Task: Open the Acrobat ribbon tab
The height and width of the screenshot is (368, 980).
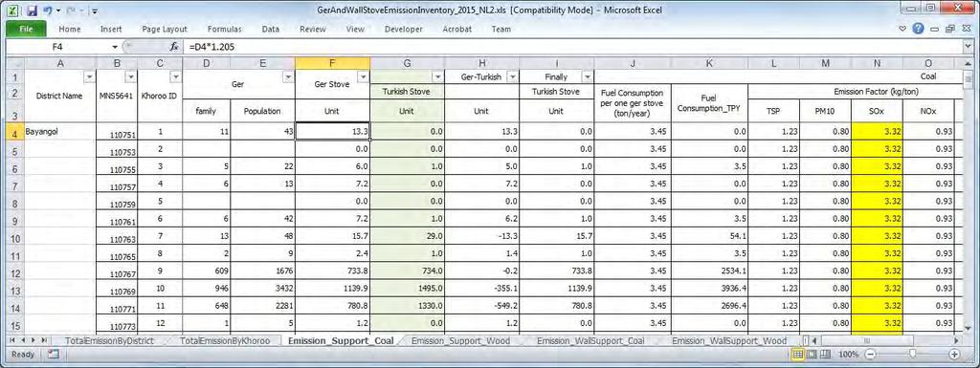Action: (457, 30)
